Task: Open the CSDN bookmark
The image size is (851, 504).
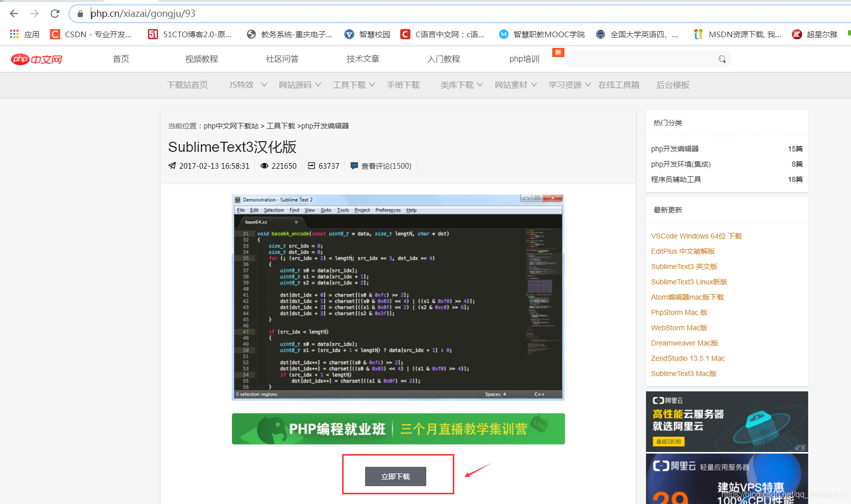Action: tap(91, 34)
